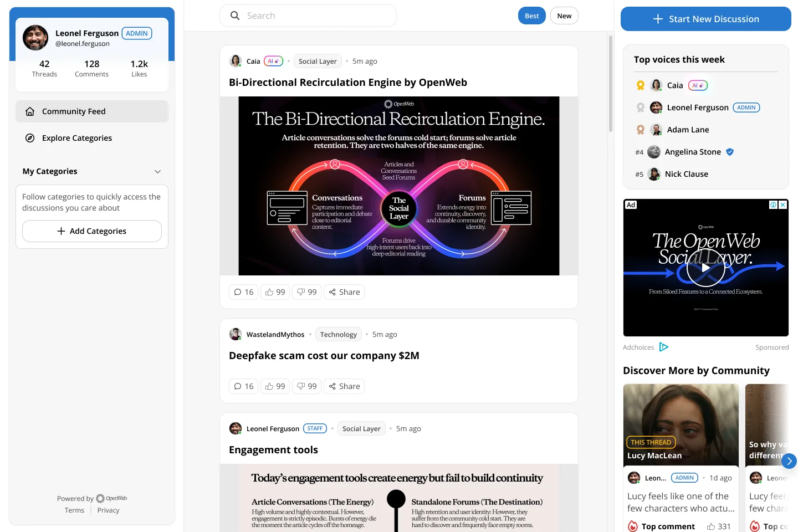Click Angelina Stone name in Top voices

693,152
